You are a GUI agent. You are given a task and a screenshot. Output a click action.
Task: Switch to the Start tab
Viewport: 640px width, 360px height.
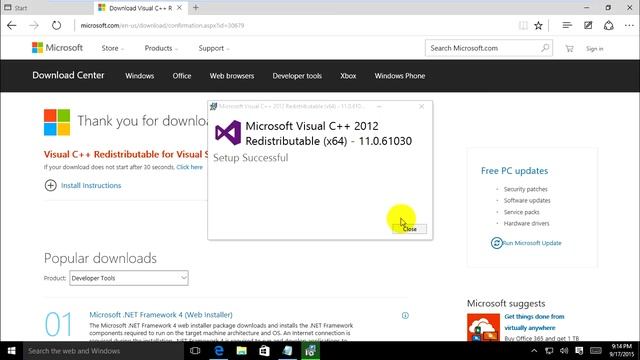(x=47, y=8)
